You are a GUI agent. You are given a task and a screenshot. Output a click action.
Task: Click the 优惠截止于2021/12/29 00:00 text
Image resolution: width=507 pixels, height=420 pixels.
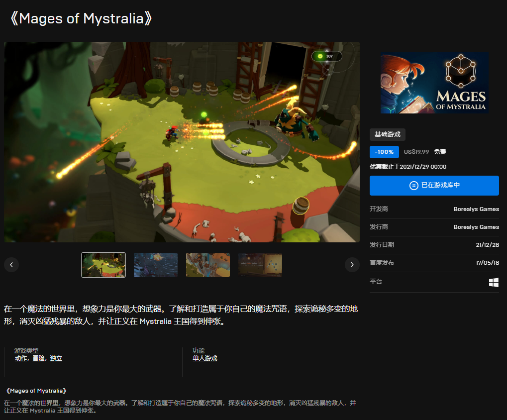click(408, 167)
